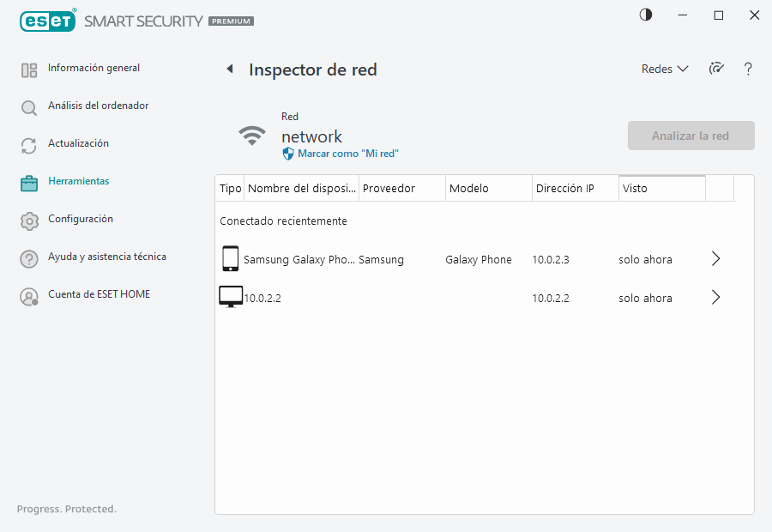
Task: Click the ESET logo in header
Action: pos(48,21)
